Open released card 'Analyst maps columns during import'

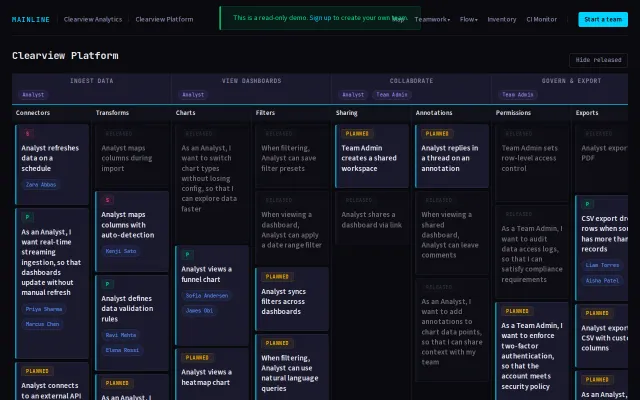pos(132,156)
